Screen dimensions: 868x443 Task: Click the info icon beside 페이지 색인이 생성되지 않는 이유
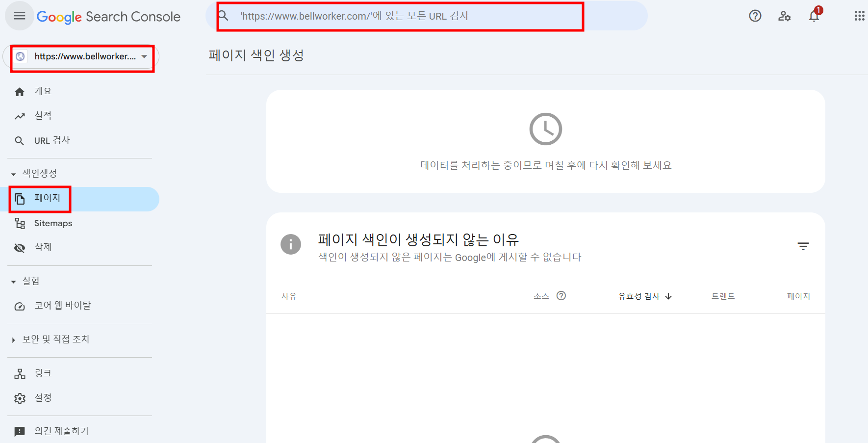click(291, 244)
